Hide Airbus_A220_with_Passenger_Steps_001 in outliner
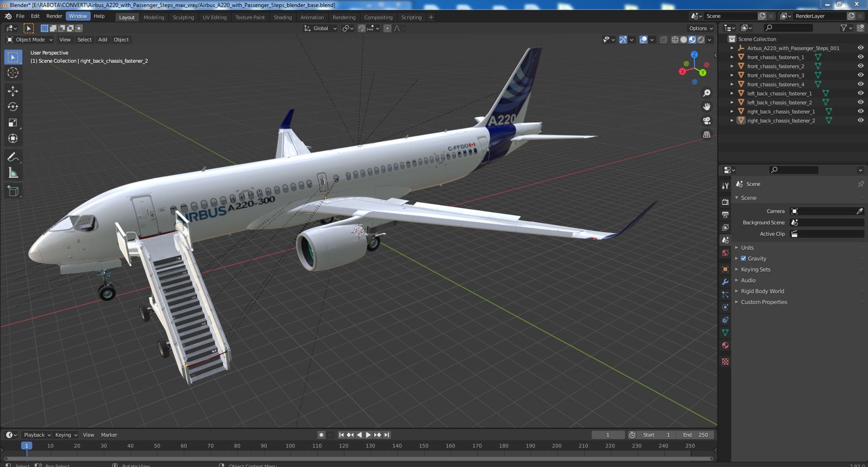The height and width of the screenshot is (467, 868). (x=860, y=48)
